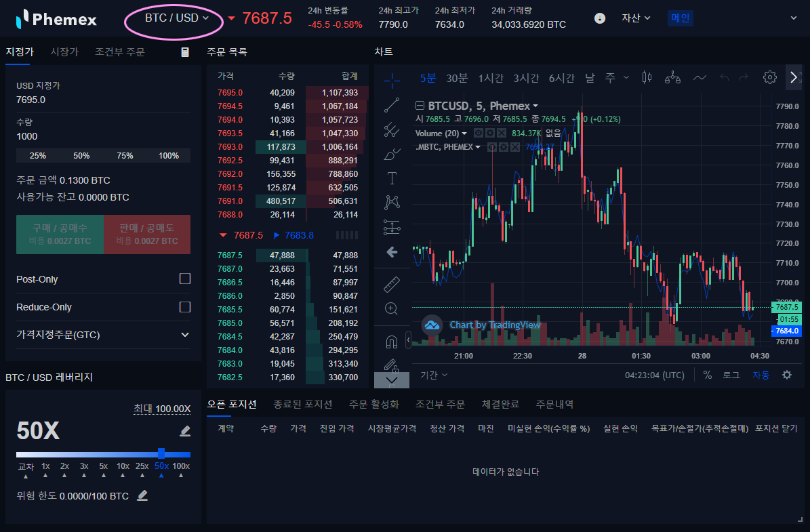Select the crosshair cursor tool

coord(392,80)
